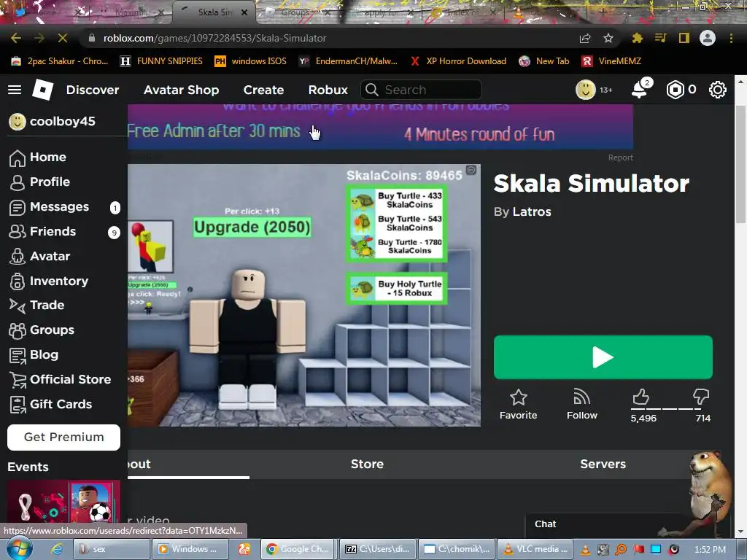Click the Free Admin ad banner
The width and height of the screenshot is (747, 560).
coord(380,127)
